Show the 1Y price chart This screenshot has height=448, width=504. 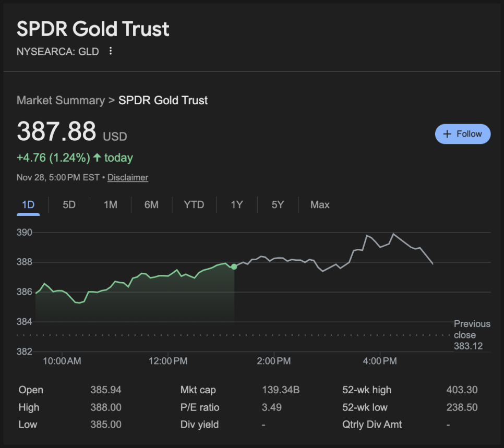(237, 205)
